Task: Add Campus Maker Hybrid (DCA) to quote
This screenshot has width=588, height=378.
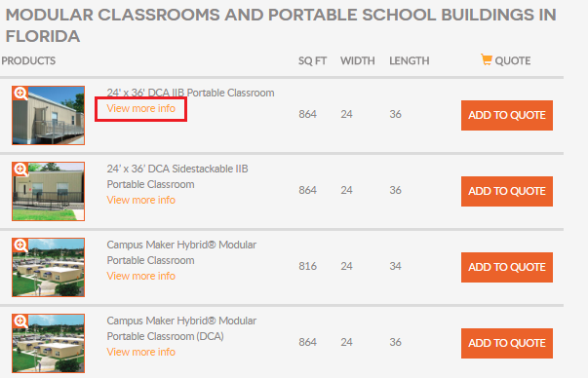Action: tap(507, 344)
